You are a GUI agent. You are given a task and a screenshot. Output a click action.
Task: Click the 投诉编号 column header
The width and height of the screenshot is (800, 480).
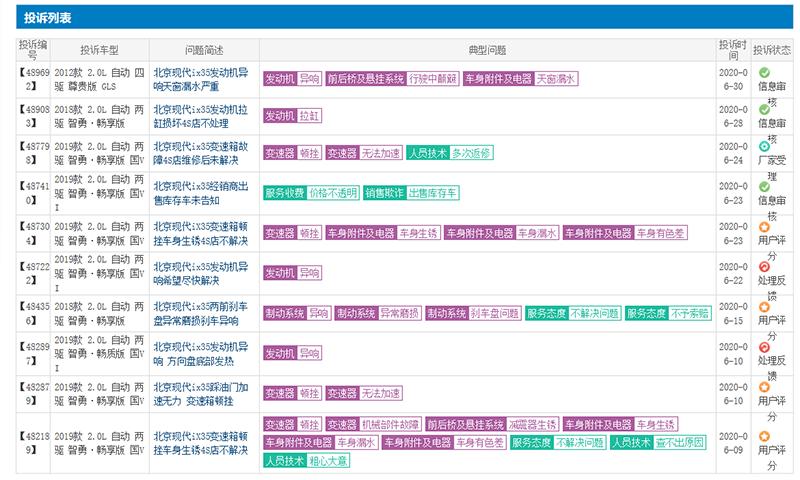point(33,50)
